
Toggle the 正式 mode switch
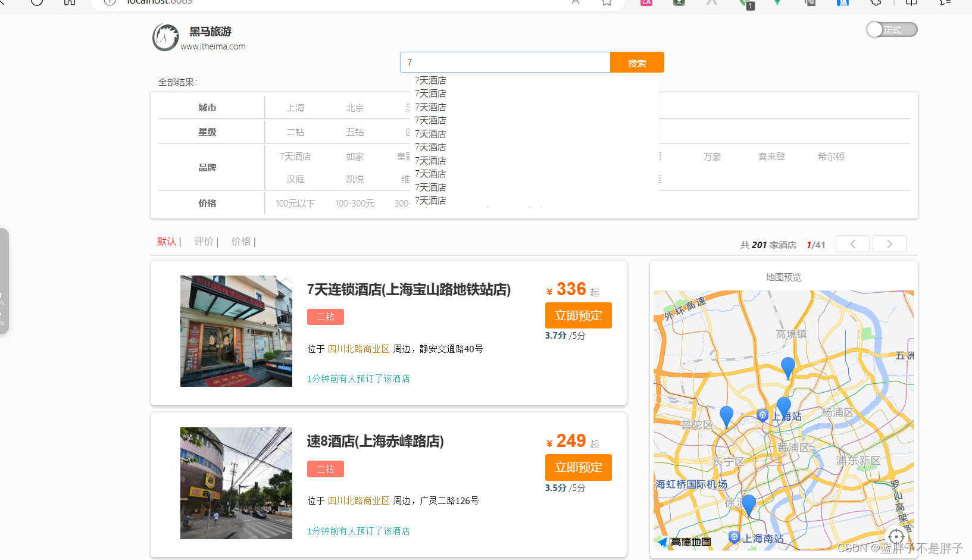[x=892, y=30]
